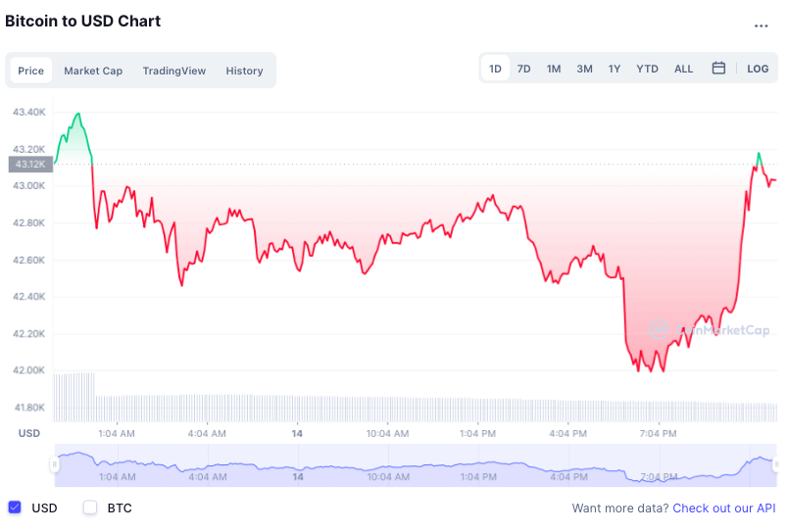Show ALL time price history
This screenshot has height=532, width=788.
(x=683, y=69)
